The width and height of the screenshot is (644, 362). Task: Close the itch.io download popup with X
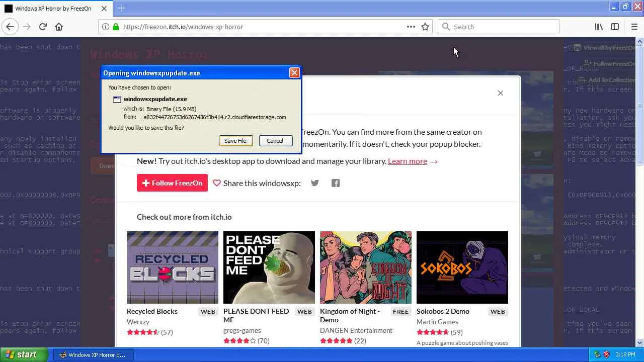[501, 93]
